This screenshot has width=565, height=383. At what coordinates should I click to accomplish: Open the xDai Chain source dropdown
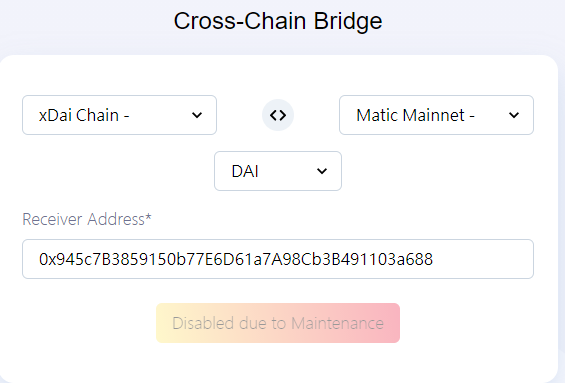tap(119, 115)
